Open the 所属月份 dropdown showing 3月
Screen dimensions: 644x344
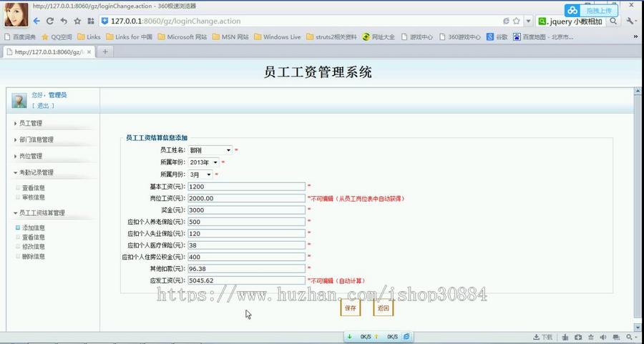coord(200,175)
